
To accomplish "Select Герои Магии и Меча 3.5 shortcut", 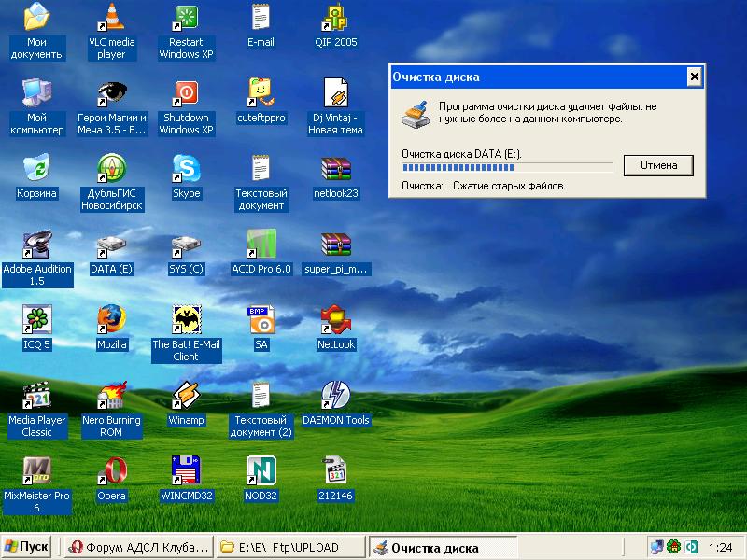I will (112, 92).
